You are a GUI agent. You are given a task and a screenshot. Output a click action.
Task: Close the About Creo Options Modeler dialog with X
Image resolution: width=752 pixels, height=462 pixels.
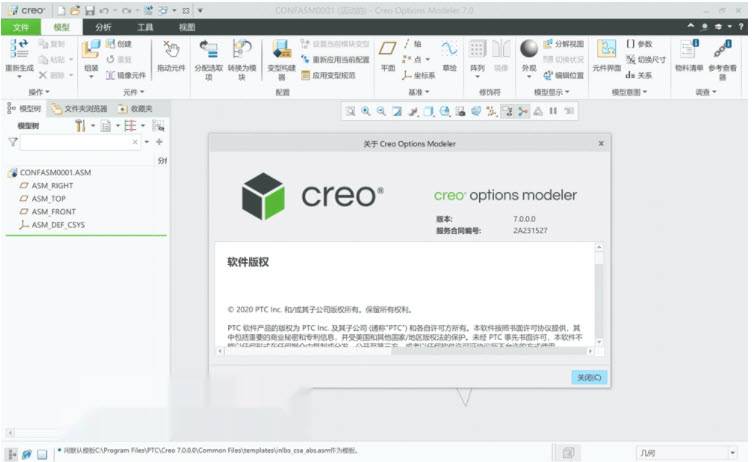[601, 143]
